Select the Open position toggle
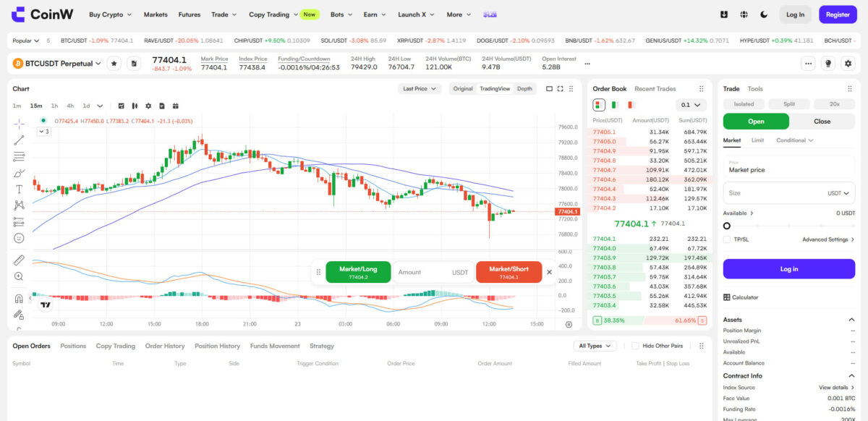This screenshot has height=421, width=868. pos(756,122)
